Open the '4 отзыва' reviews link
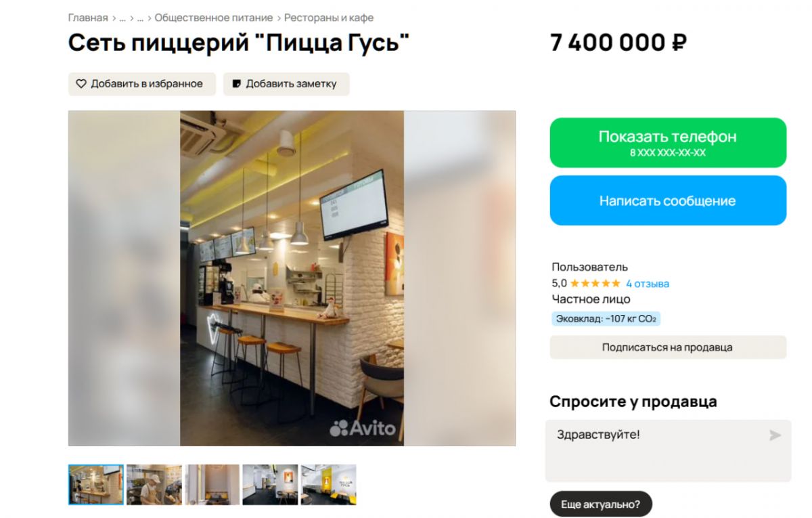Viewport: 812px width, 518px height. point(648,284)
